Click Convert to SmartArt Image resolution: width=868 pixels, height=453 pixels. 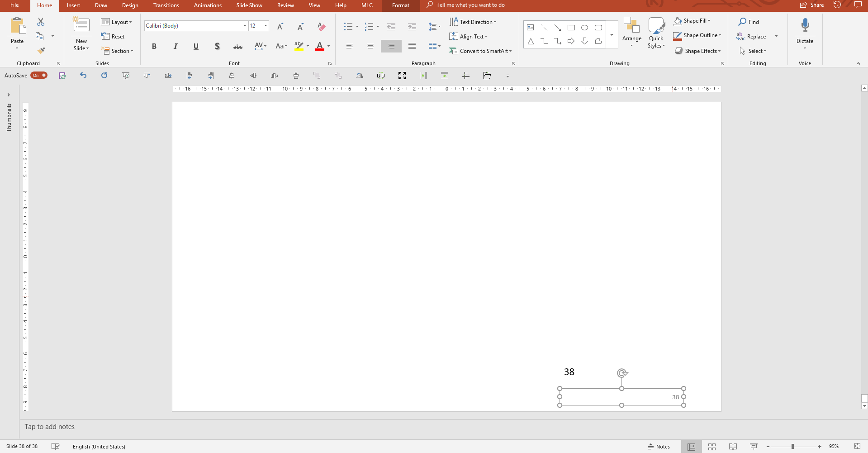point(480,51)
